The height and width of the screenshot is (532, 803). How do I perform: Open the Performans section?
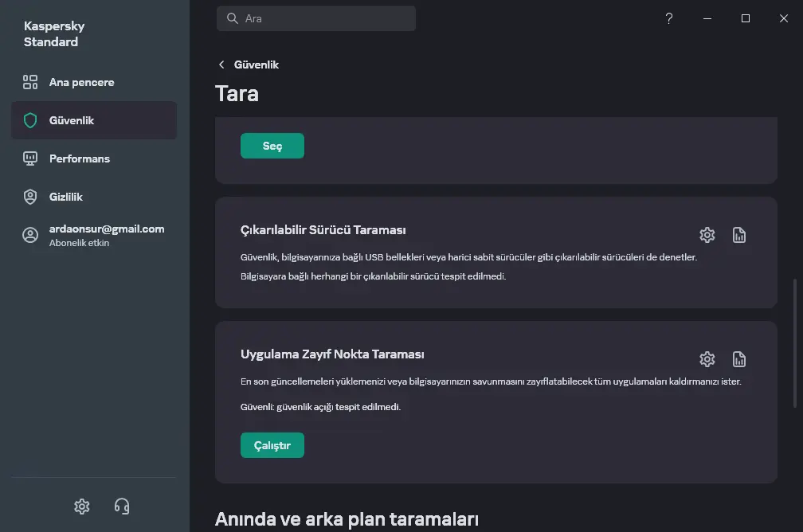(94, 158)
